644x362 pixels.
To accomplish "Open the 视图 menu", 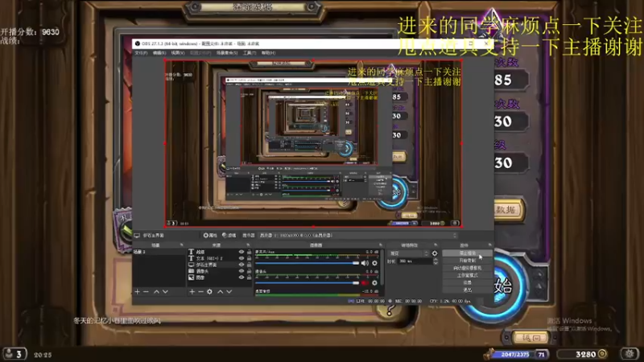I will pyautogui.click(x=177, y=53).
